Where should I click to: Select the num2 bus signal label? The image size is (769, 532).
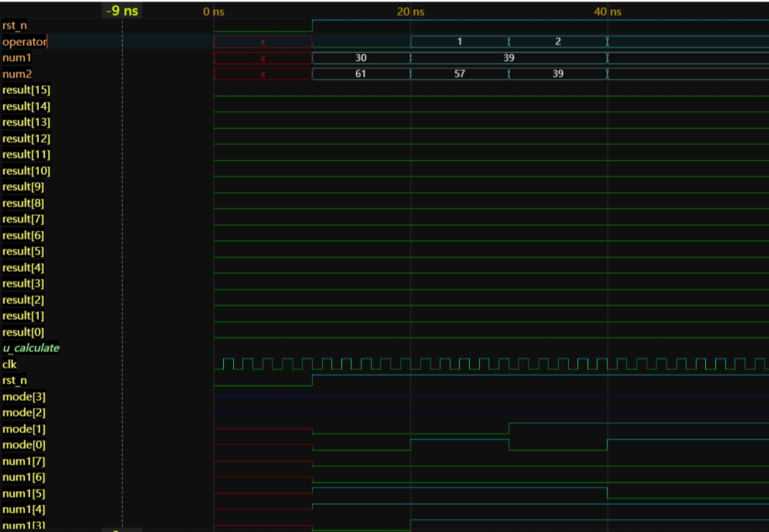[17, 74]
